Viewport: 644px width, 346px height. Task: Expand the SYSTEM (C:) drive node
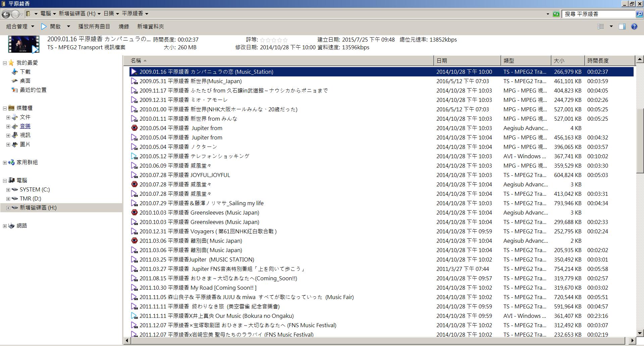pos(8,190)
